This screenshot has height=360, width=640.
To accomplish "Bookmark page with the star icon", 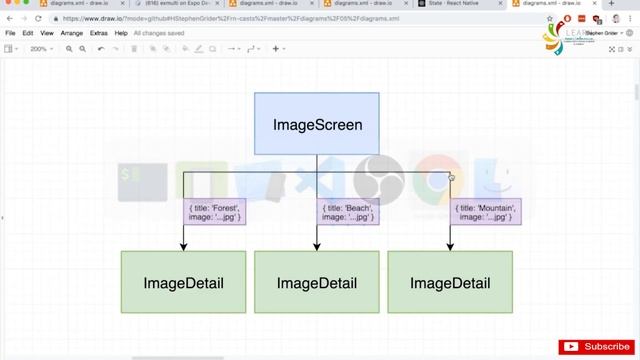I will point(550,19).
